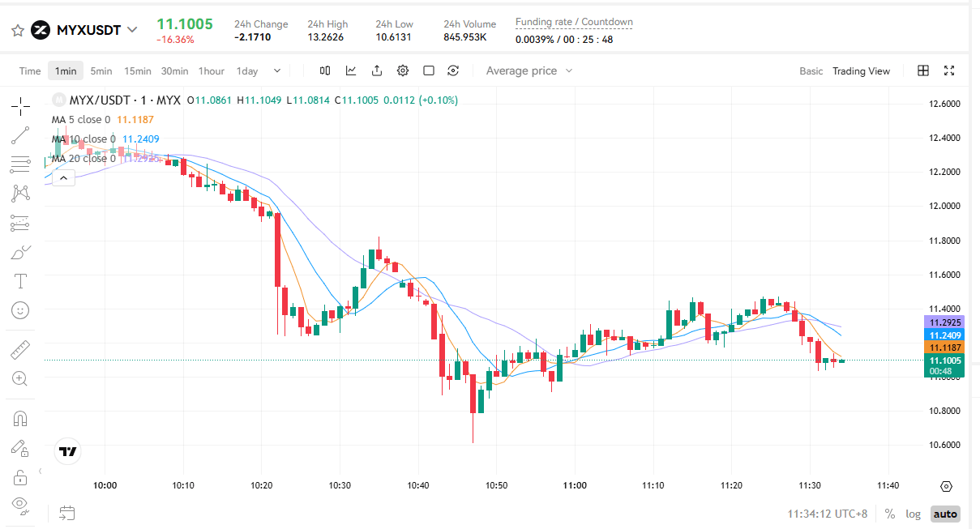Select the ruler measure tool
980x529 pixels.
(x=20, y=351)
